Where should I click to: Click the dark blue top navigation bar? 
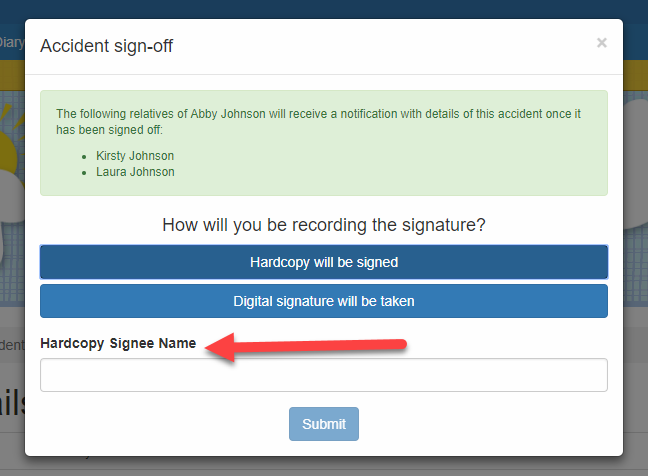tap(324, 9)
